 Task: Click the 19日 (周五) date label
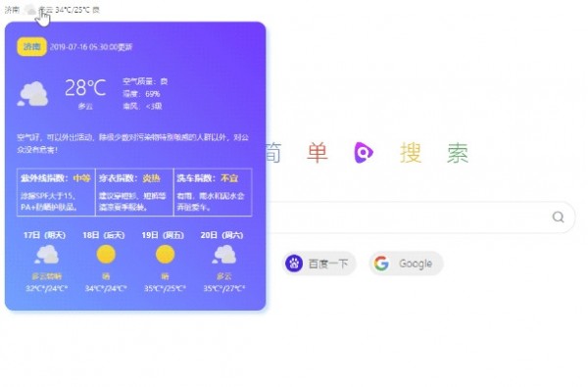(x=163, y=235)
